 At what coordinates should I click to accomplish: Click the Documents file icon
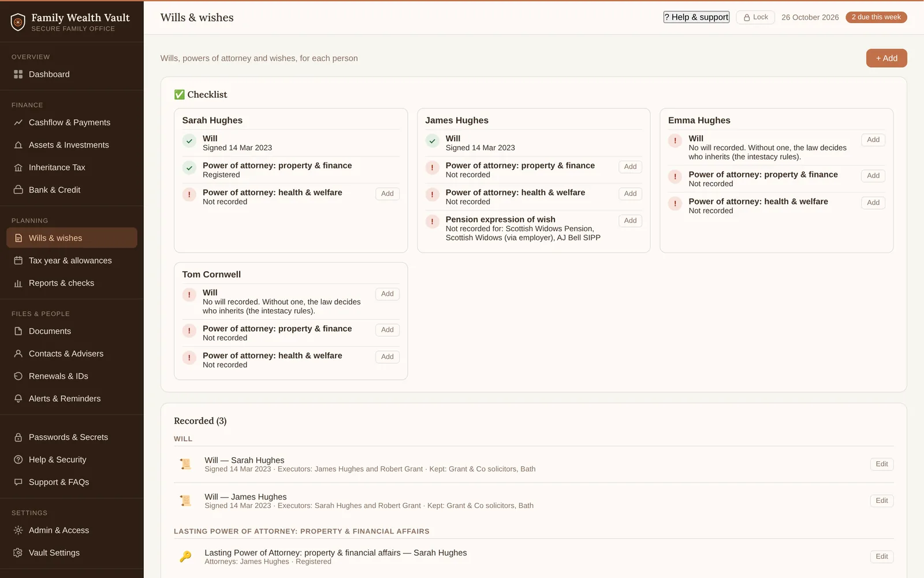click(18, 331)
